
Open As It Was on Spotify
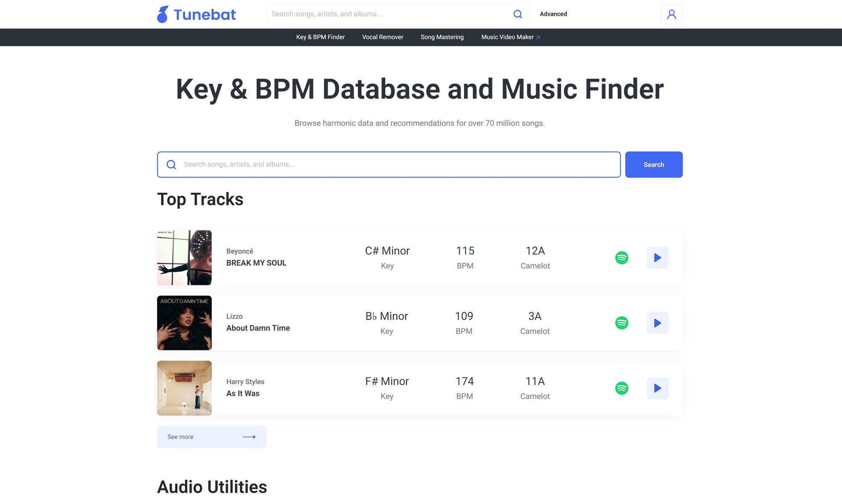(621, 388)
